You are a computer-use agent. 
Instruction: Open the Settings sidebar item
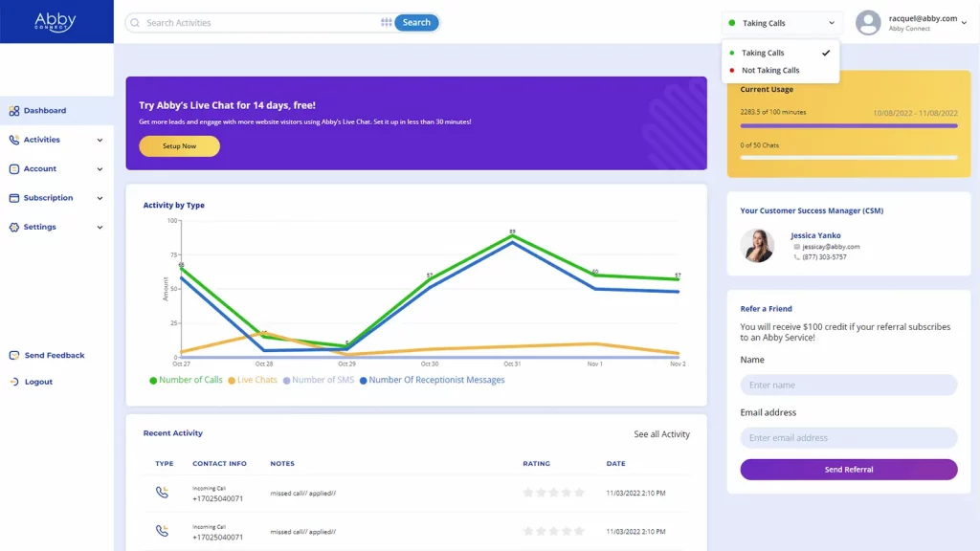(x=56, y=227)
